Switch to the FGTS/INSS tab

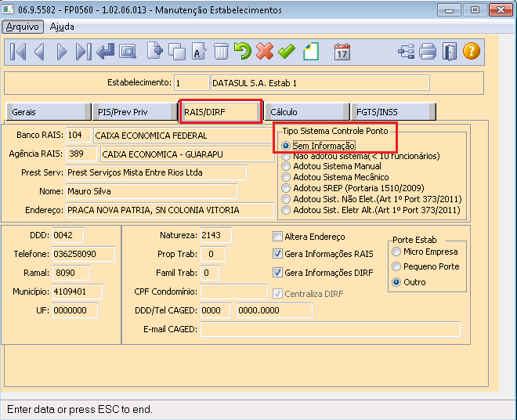click(x=394, y=112)
